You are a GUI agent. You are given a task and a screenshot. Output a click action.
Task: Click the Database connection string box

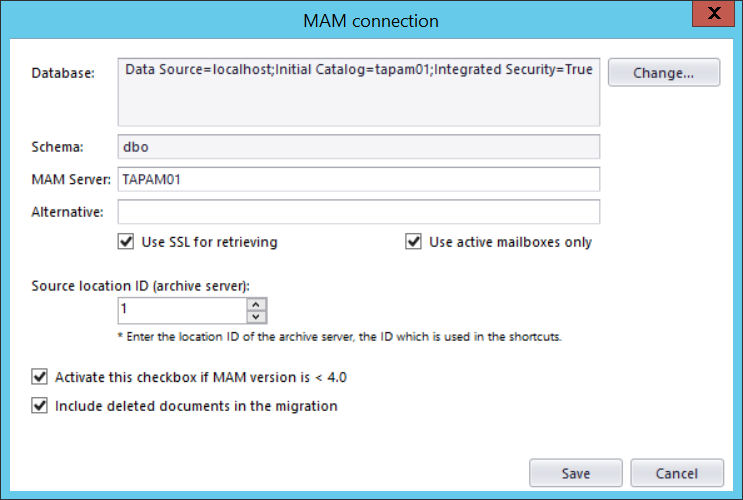coord(358,92)
